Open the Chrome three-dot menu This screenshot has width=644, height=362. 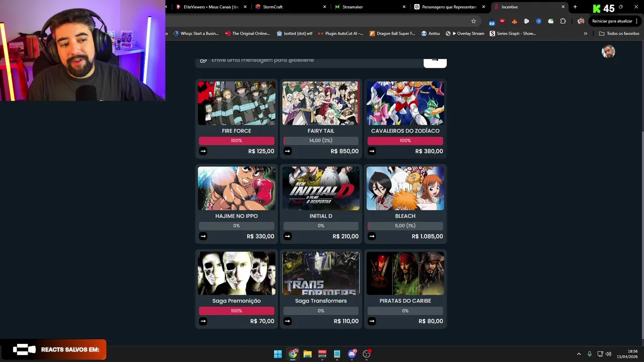pos(637,21)
